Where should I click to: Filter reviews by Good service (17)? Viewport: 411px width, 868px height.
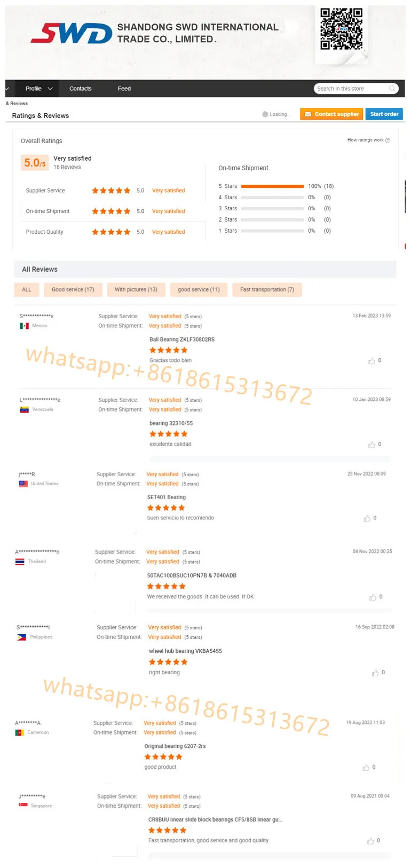73,290
